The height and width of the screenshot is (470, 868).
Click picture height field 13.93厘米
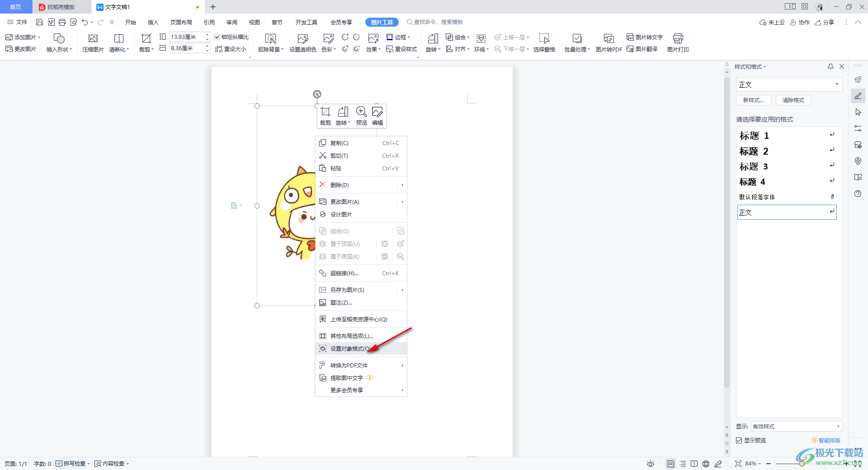point(187,37)
